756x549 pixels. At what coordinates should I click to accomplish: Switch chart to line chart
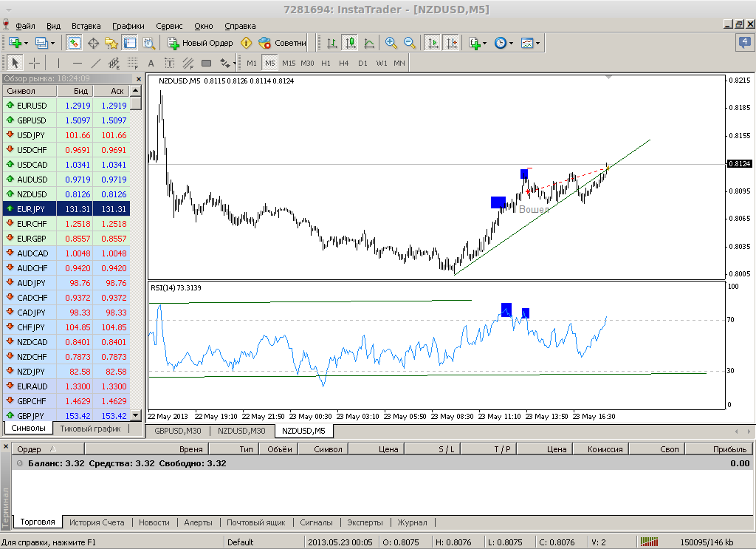[x=369, y=43]
